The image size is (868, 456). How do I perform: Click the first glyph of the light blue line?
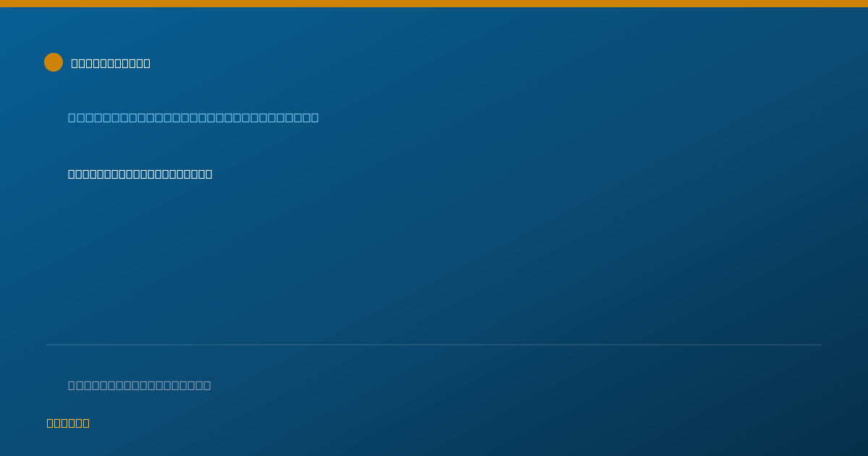click(72, 117)
